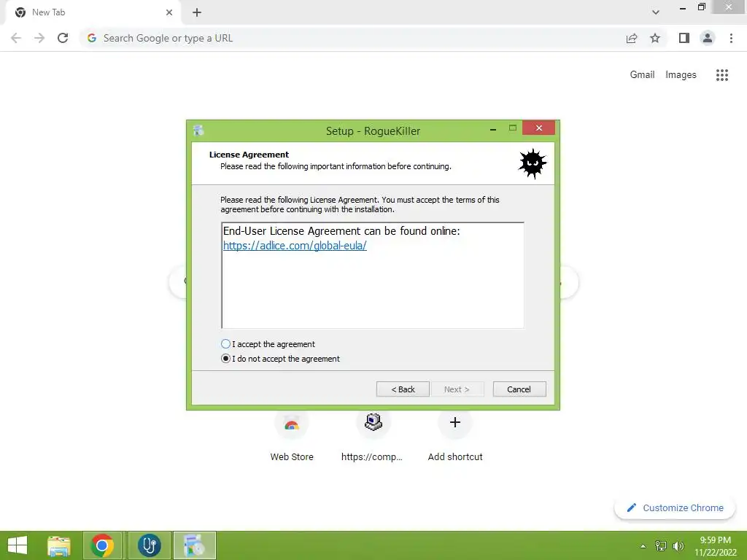The width and height of the screenshot is (747, 560).
Task: Close the RogueKiller setup window
Action: coord(539,128)
